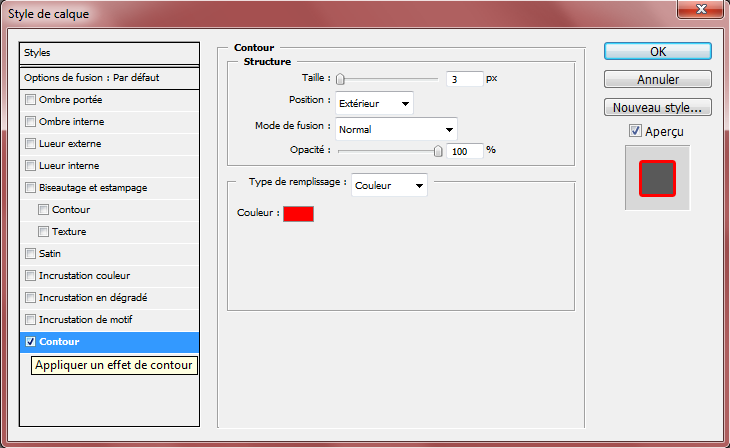Click the Nouveau style... button

(x=657, y=107)
